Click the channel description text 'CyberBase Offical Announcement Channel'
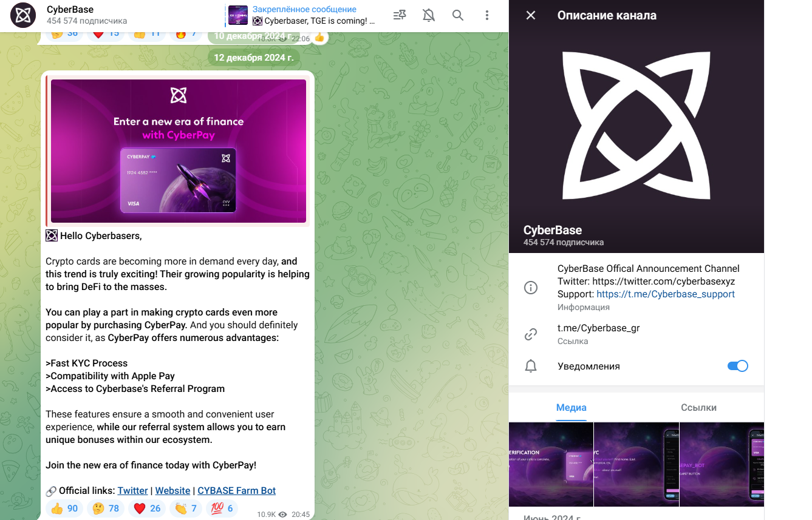 [649, 268]
